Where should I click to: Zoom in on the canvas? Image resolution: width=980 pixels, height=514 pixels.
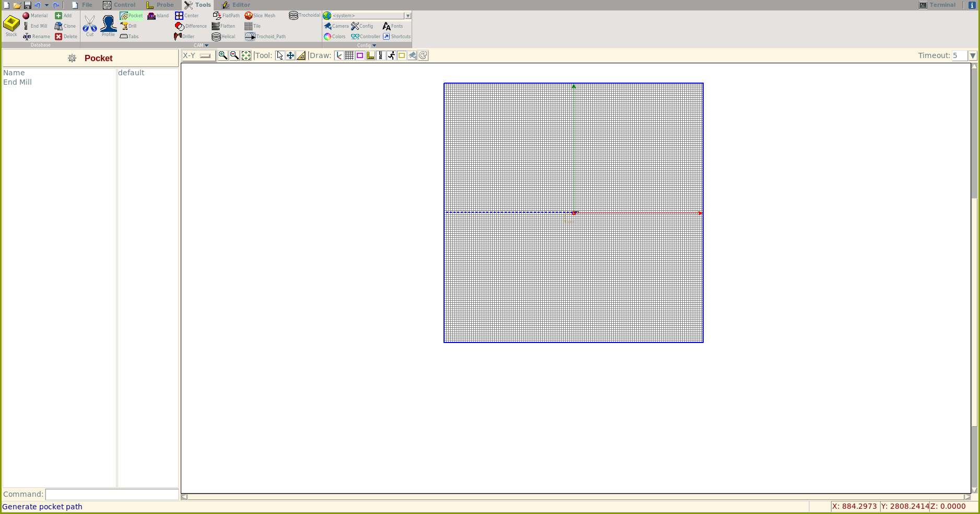[223, 55]
